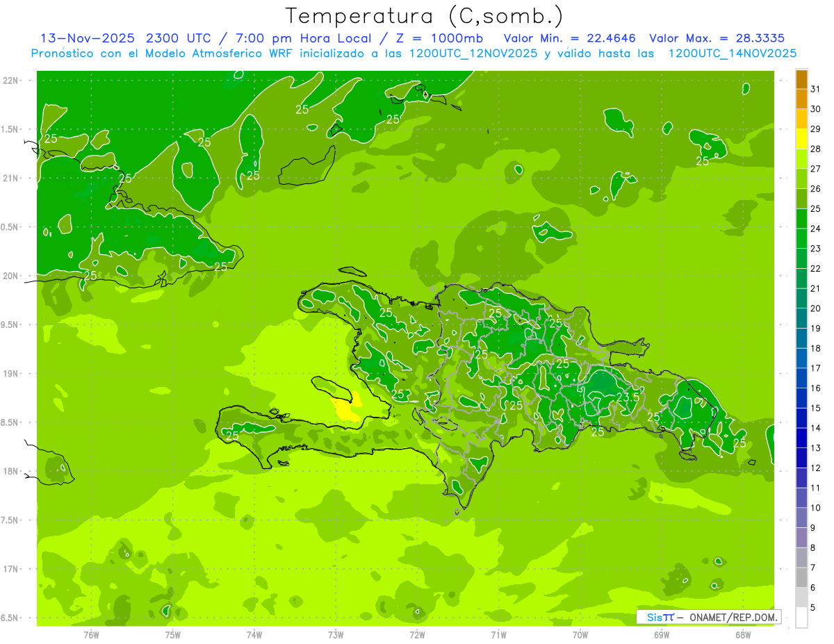Click the "72W" longitude label
This screenshot has height=644, width=834.
pyautogui.click(x=417, y=634)
